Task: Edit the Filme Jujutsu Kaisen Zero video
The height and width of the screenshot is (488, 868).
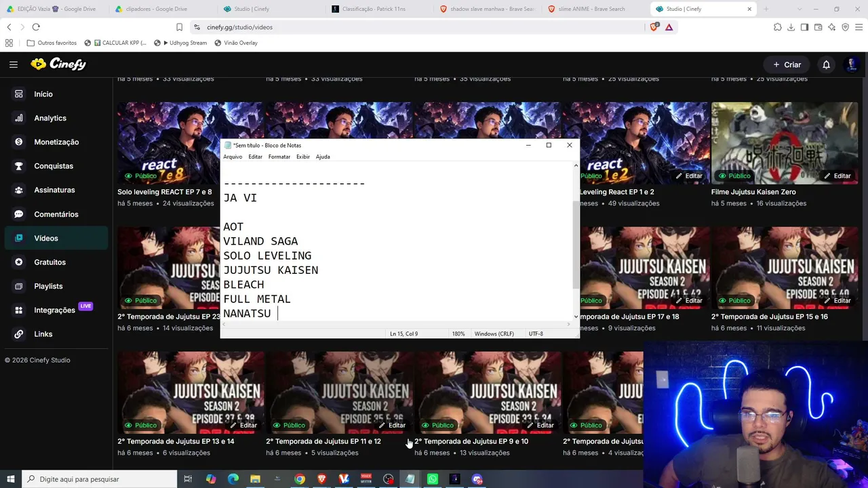Action: pos(837,176)
